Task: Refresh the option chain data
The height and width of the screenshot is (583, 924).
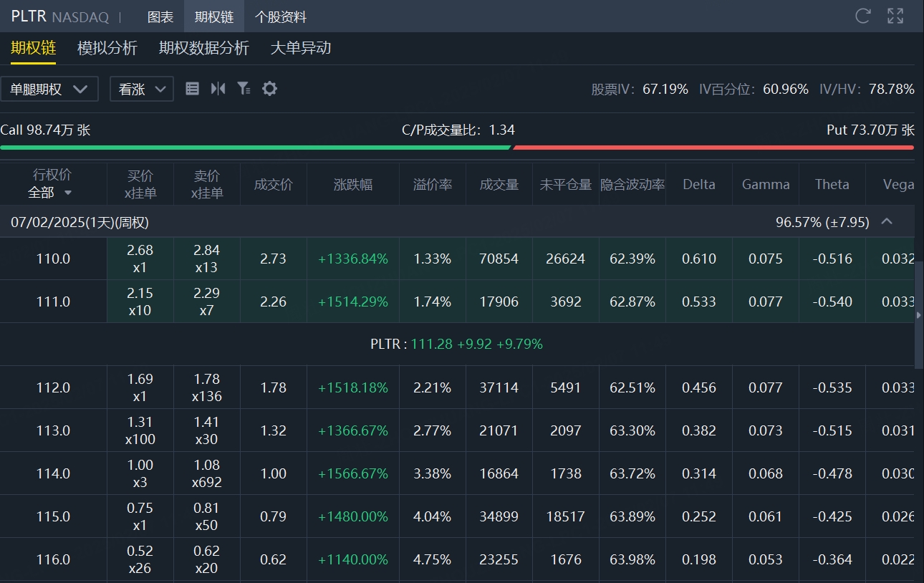Action: pos(863,16)
